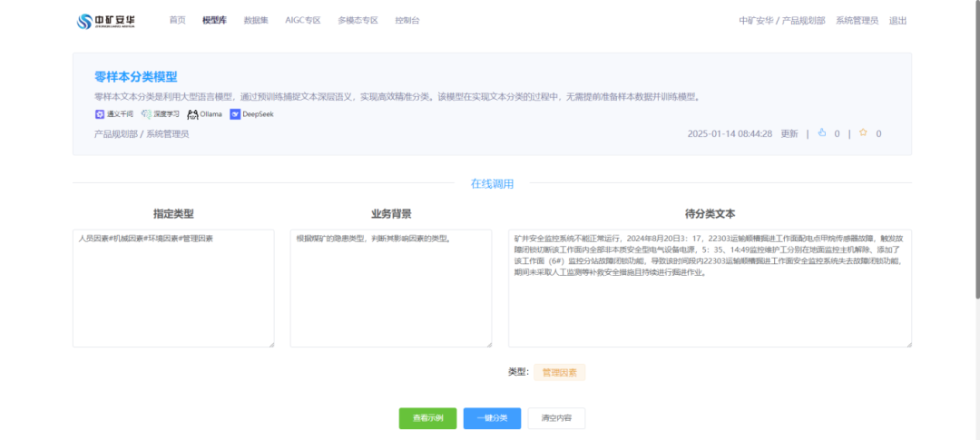Click the 更新 label beside the timestamp
The width and height of the screenshot is (980, 440).
pos(789,133)
